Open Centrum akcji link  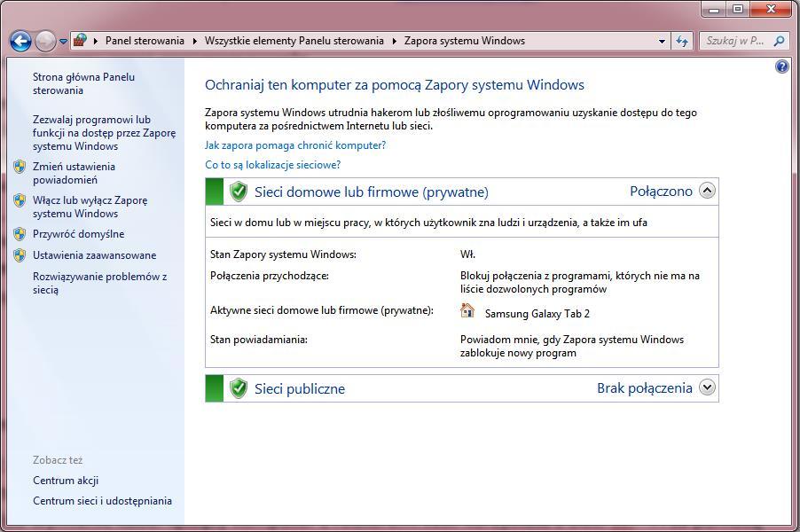point(66,481)
